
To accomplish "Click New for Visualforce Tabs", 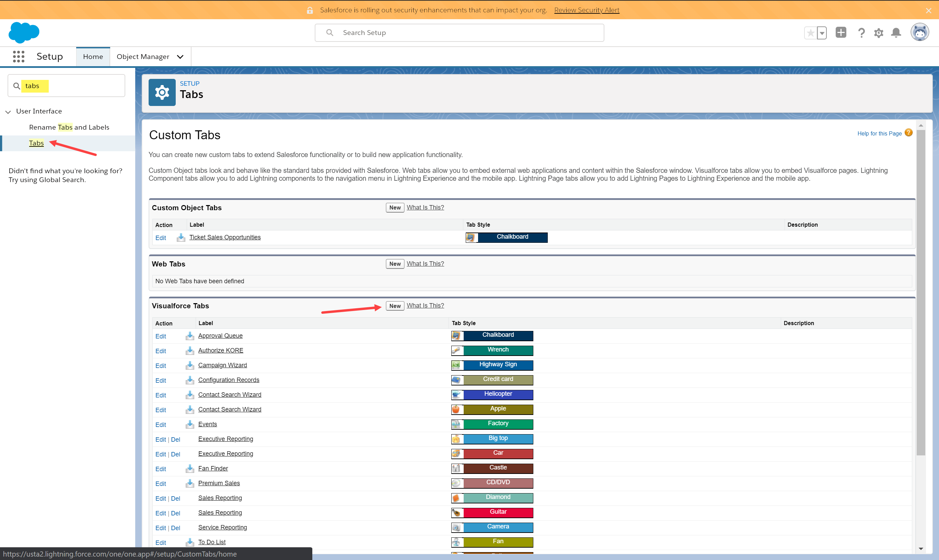I will click(x=395, y=306).
